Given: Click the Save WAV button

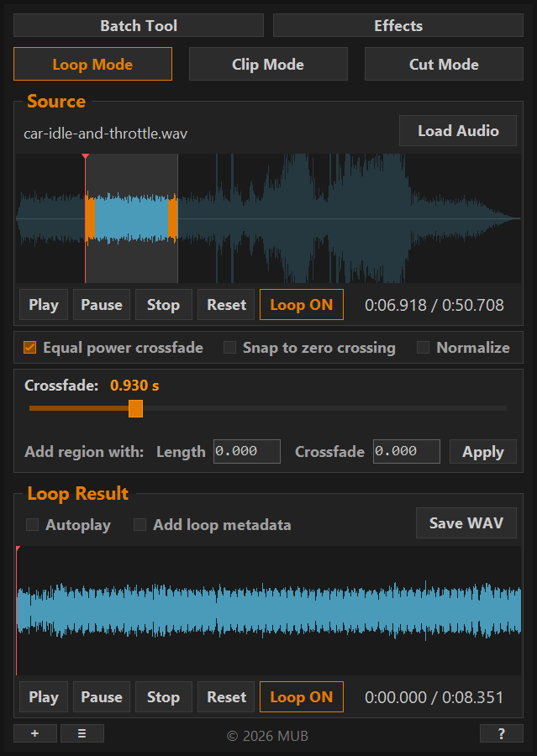Looking at the screenshot, I should [x=466, y=523].
